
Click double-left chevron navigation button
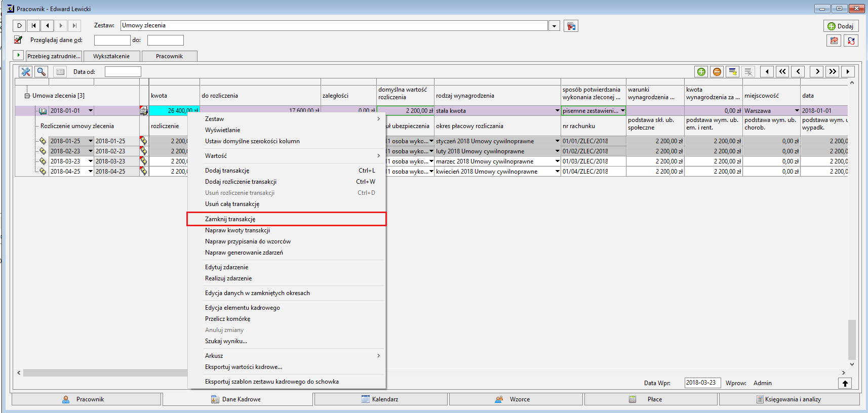782,72
